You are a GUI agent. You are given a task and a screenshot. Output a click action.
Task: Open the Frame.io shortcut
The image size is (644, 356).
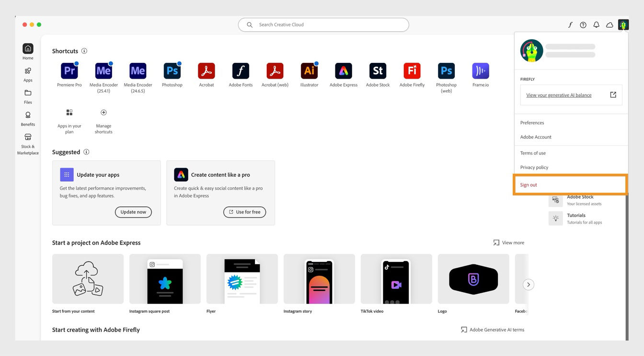pos(480,71)
